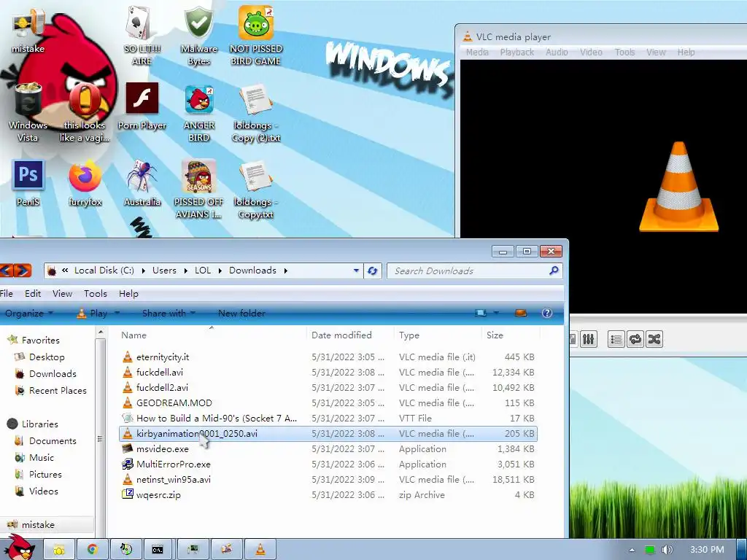The image size is (747, 560).
Task: Sort files by Size column header
Action: (511, 335)
